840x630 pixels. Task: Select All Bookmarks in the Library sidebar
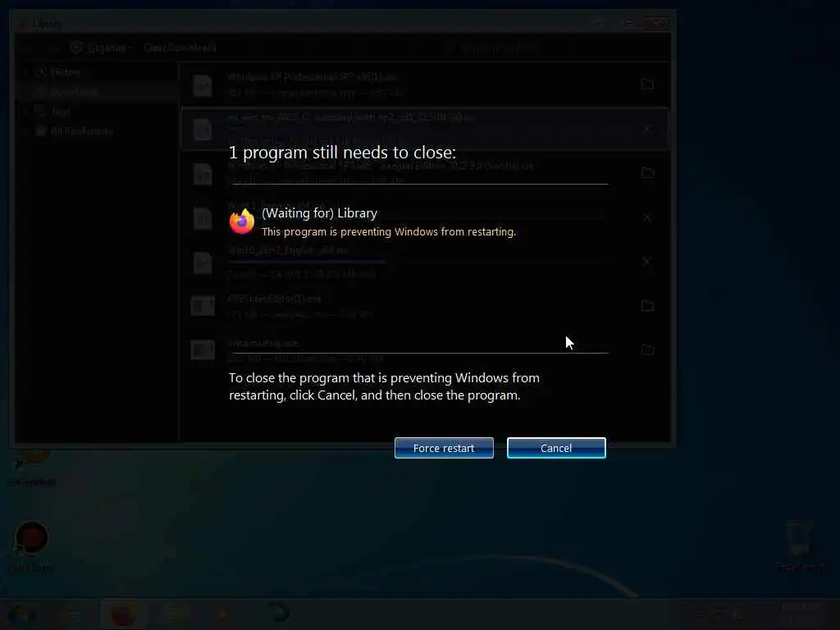81,130
